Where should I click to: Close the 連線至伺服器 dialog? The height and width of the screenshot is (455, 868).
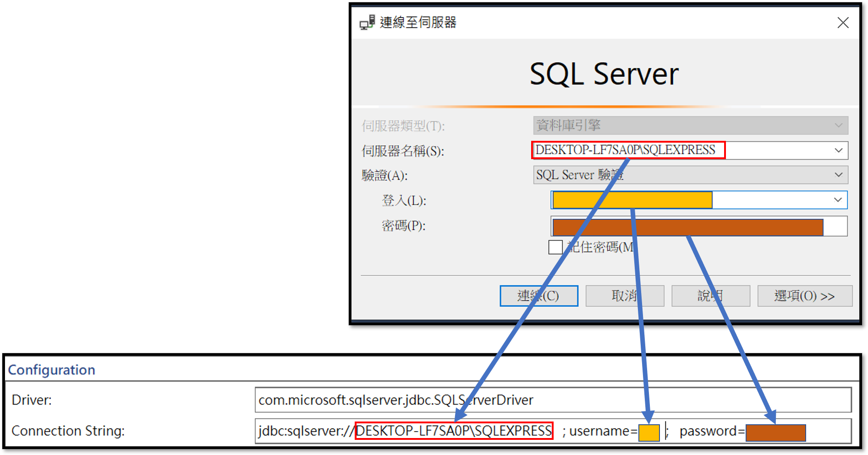[x=842, y=22]
